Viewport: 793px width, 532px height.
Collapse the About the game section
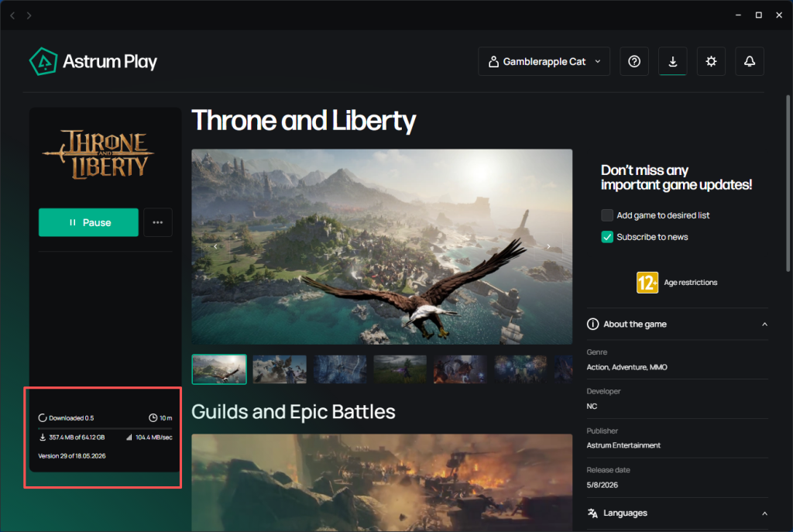(764, 324)
